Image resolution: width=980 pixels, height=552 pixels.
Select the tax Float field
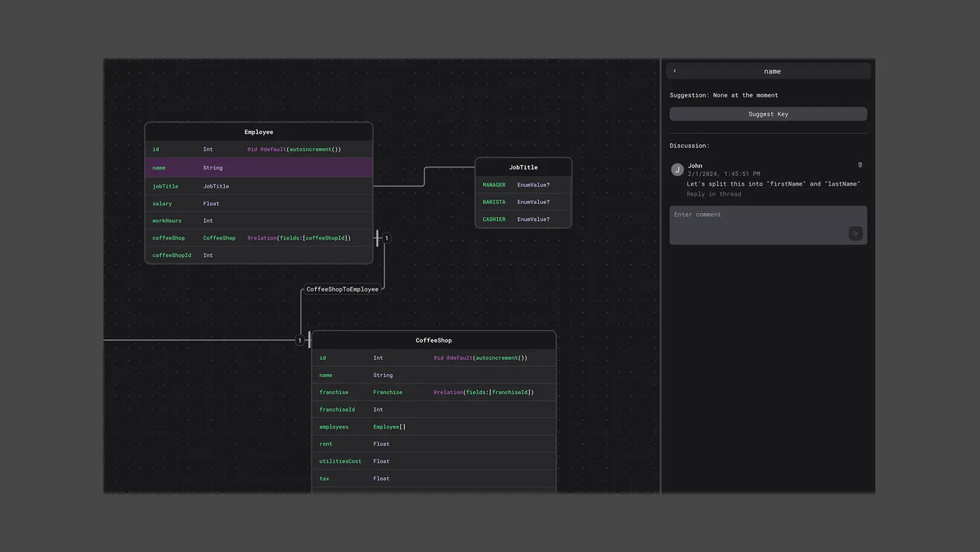coord(434,478)
